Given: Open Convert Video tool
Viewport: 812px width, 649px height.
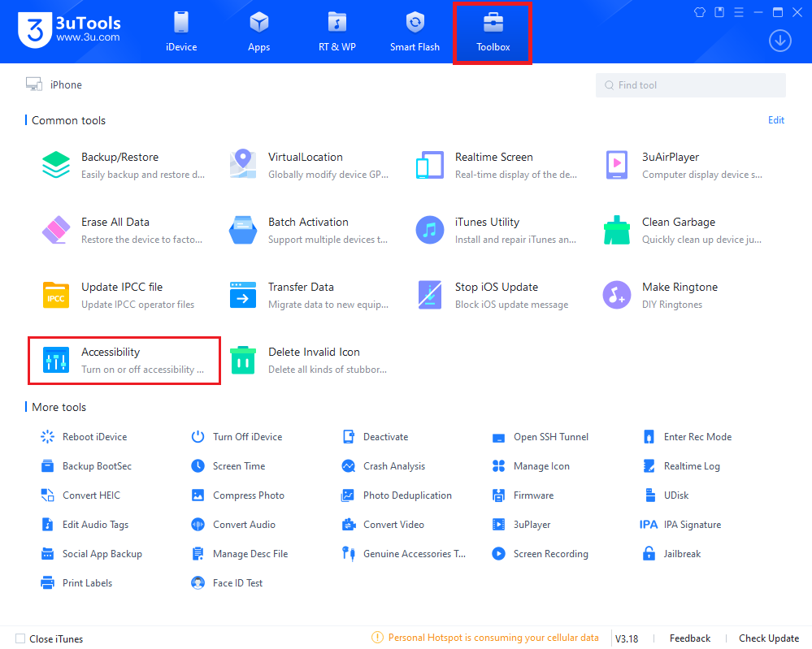Looking at the screenshot, I should pos(383,524).
